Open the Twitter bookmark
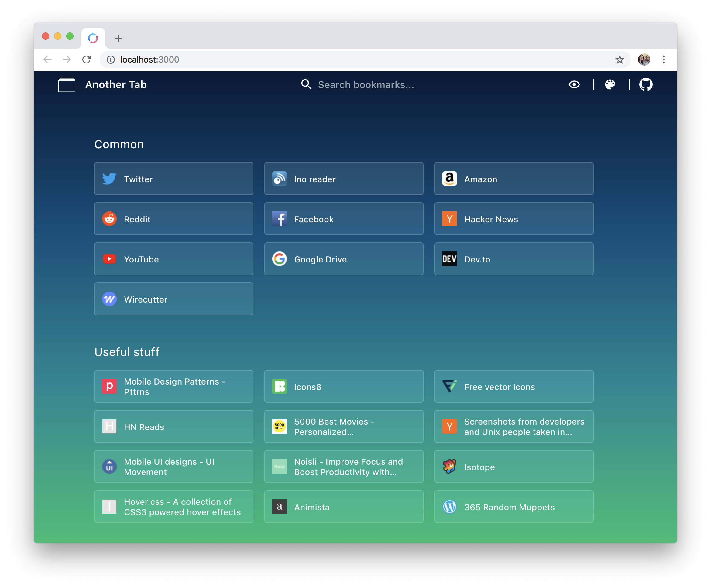 pyautogui.click(x=173, y=179)
